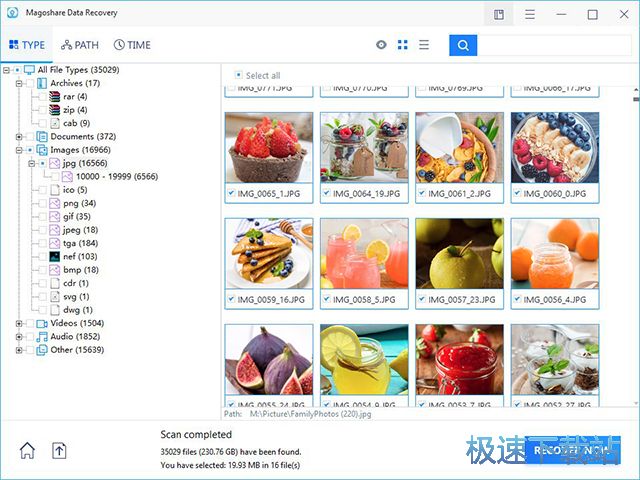640x480 pixels.
Task: Click the blue search button
Action: click(463, 45)
